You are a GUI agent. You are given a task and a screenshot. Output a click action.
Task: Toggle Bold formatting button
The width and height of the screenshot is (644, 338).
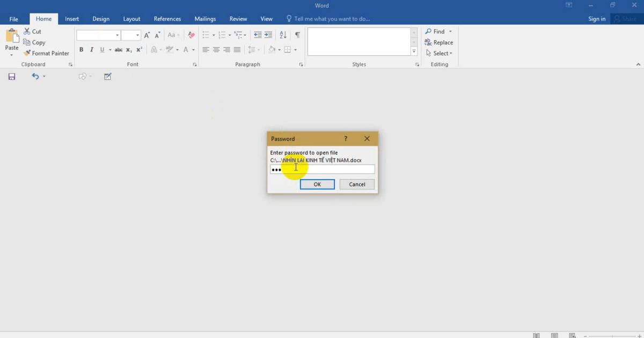coord(82,50)
